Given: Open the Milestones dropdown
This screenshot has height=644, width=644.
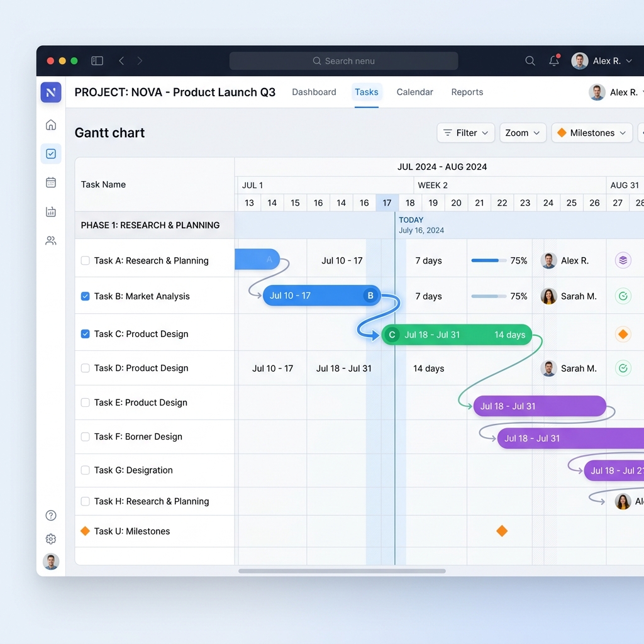Looking at the screenshot, I should pyautogui.click(x=592, y=133).
